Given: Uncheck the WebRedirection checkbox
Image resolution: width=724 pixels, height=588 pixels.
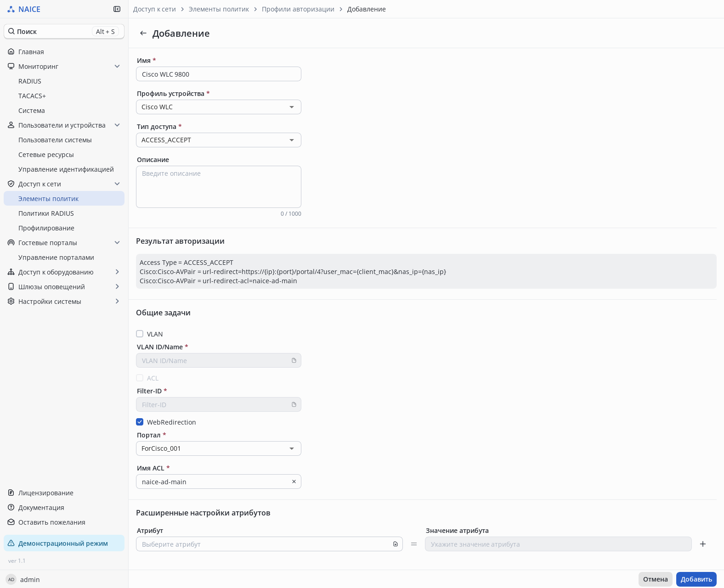Looking at the screenshot, I should [x=140, y=422].
